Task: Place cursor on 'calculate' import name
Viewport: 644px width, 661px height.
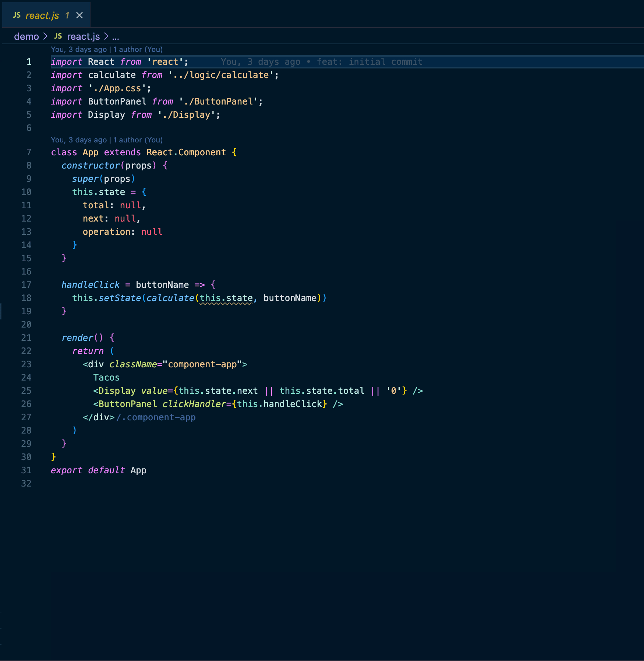Action: point(112,75)
